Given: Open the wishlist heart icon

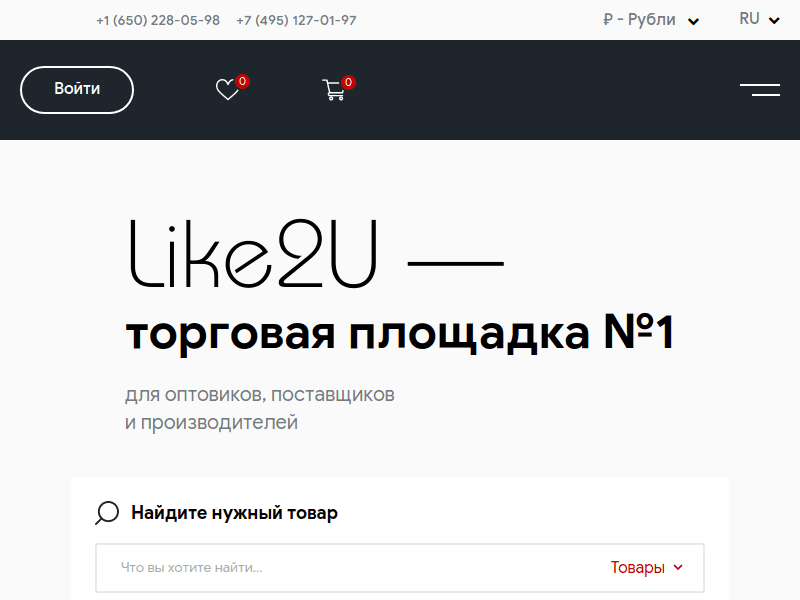Looking at the screenshot, I should pyautogui.click(x=228, y=90).
